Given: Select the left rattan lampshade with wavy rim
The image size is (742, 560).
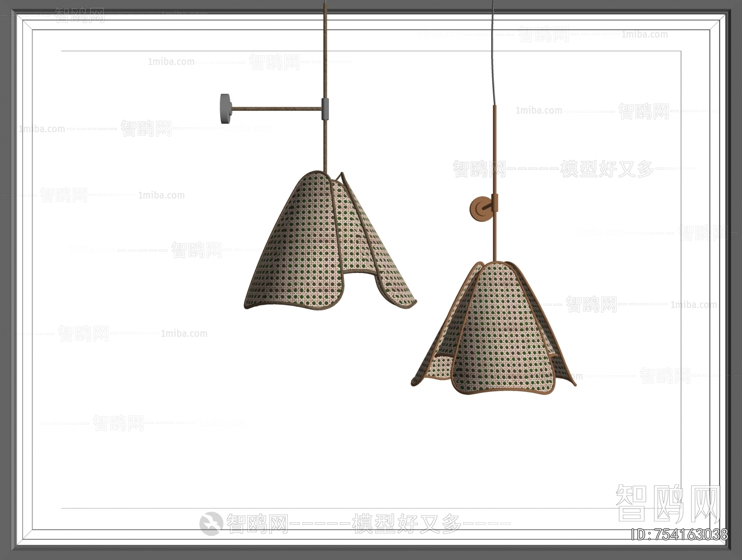Looking at the screenshot, I should point(330,241).
